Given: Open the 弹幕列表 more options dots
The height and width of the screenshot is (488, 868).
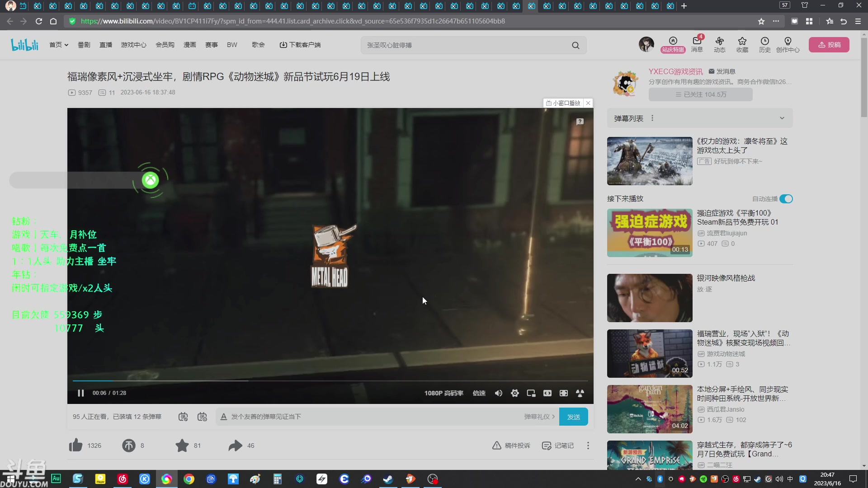Looking at the screenshot, I should pyautogui.click(x=652, y=118).
